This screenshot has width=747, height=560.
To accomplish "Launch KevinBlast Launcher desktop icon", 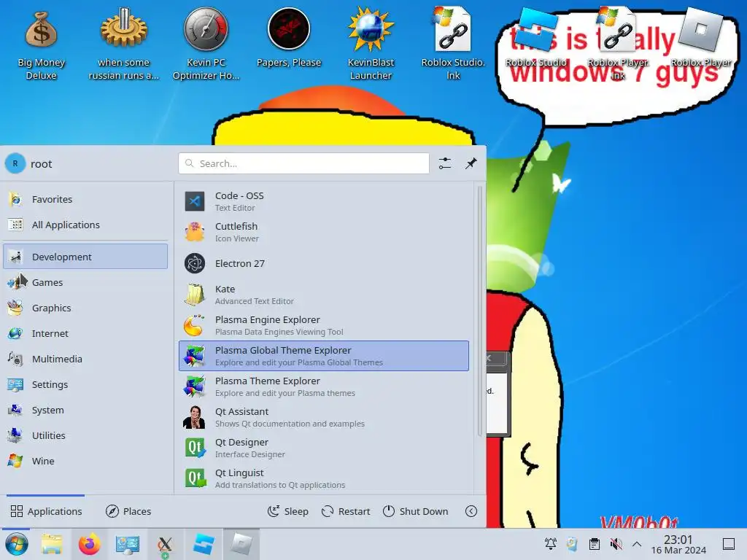I will (x=371, y=44).
